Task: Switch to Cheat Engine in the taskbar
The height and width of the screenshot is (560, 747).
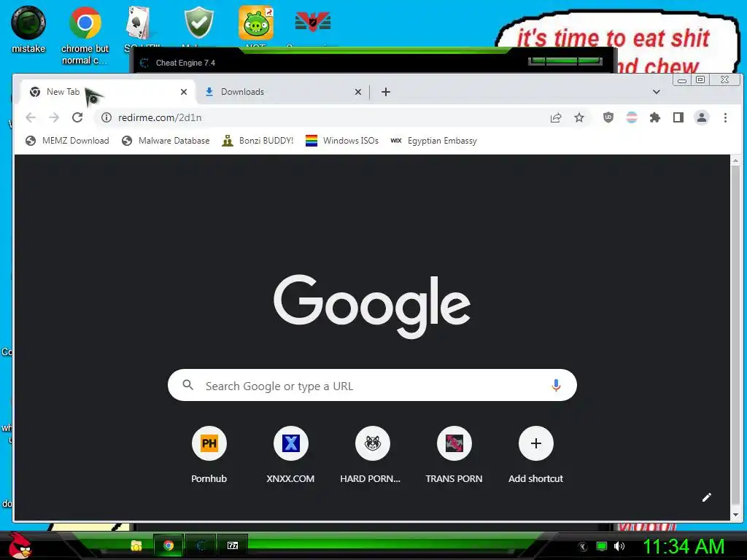Action: point(201,545)
